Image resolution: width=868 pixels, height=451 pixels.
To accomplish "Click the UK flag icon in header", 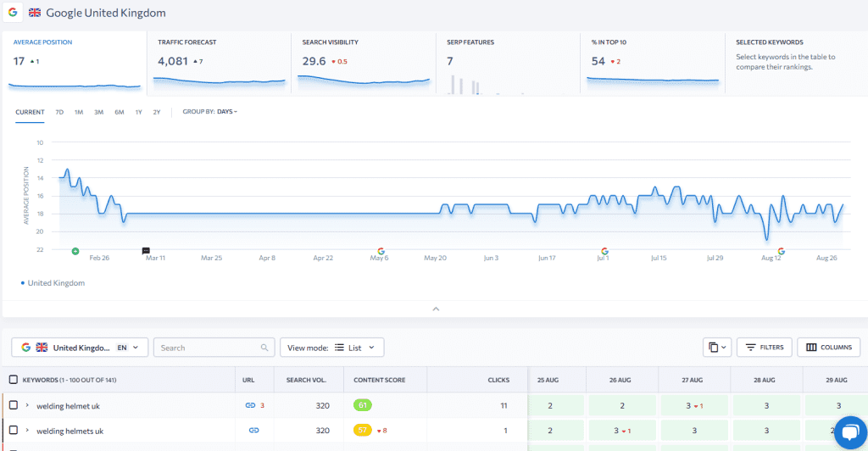I will click(x=35, y=13).
